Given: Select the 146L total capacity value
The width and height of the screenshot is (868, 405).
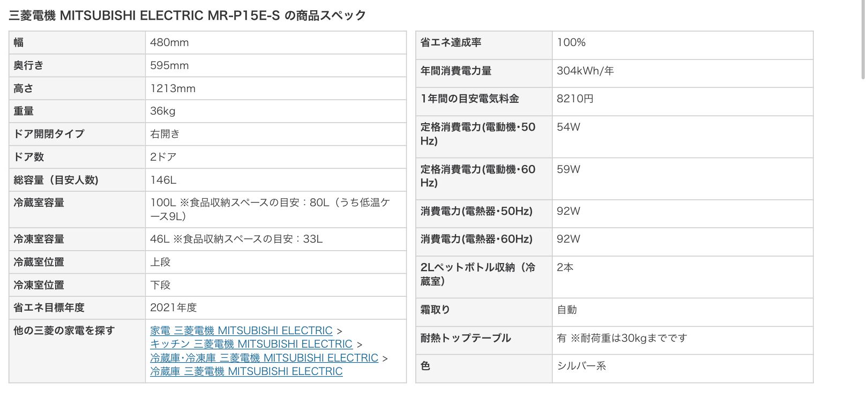Looking at the screenshot, I should (x=163, y=180).
